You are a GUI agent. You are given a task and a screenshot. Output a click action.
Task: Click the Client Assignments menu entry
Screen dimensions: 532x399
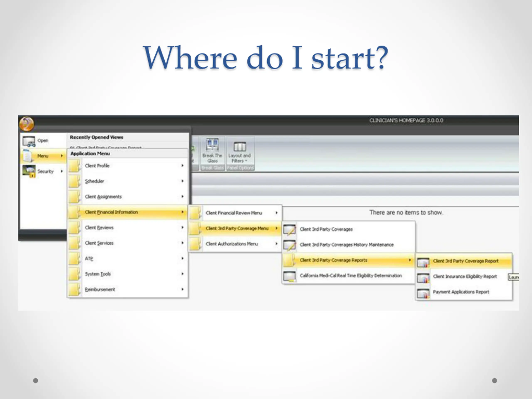(103, 197)
